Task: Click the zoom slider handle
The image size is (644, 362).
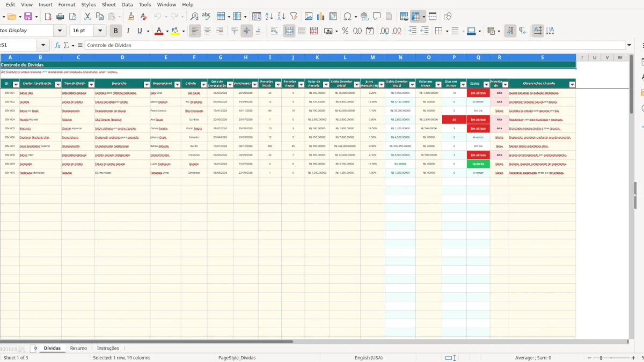Action: 601,358
